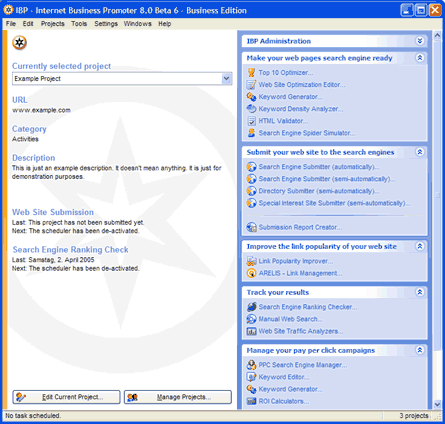
Task: Collapse the Track your results panel
Action: (x=420, y=292)
